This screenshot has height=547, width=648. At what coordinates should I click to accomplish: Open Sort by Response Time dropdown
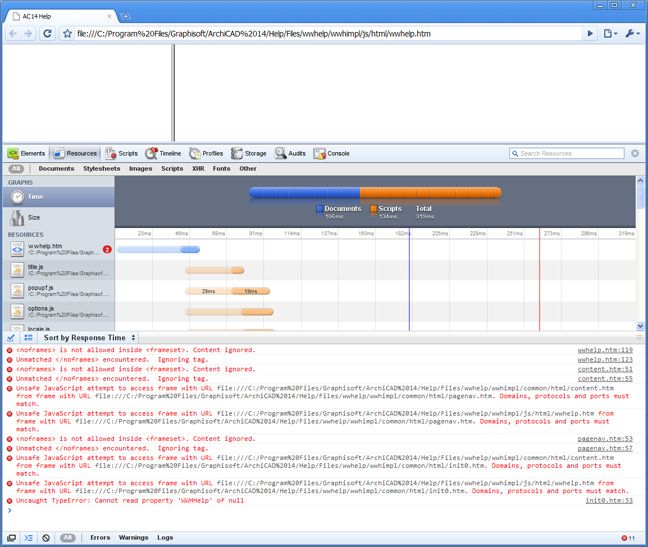click(90, 338)
